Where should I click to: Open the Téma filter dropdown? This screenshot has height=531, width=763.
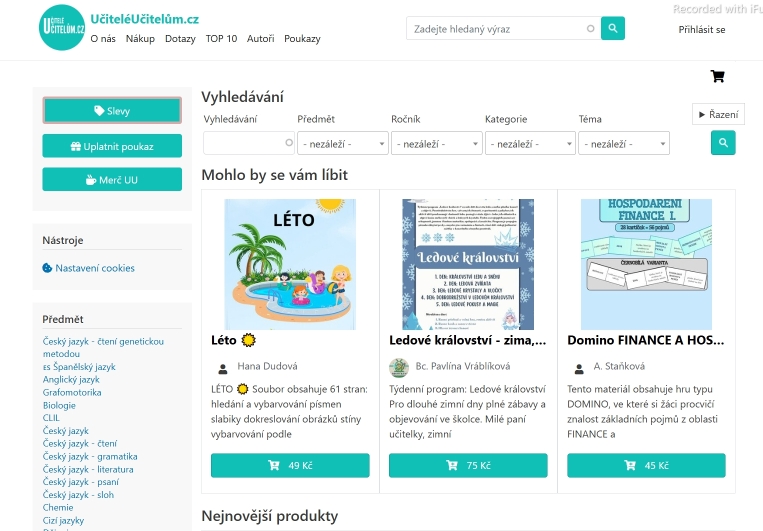pos(624,144)
